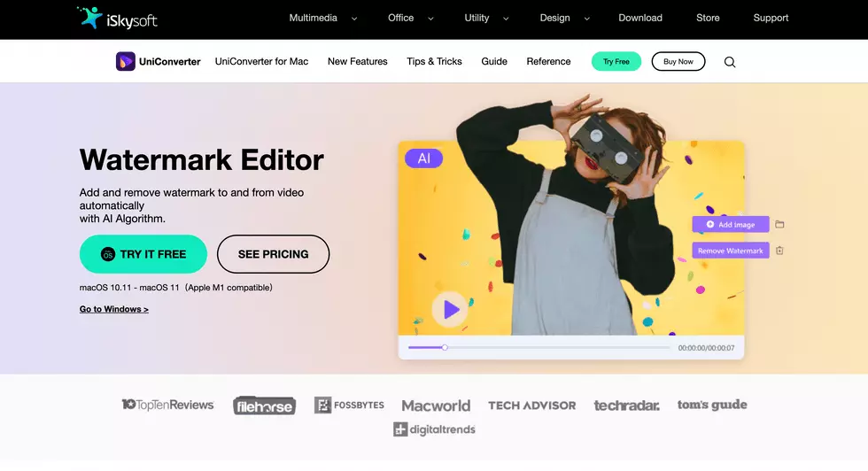Open UniConverter for Mac link
This screenshot has width=868, height=471.
click(x=261, y=61)
